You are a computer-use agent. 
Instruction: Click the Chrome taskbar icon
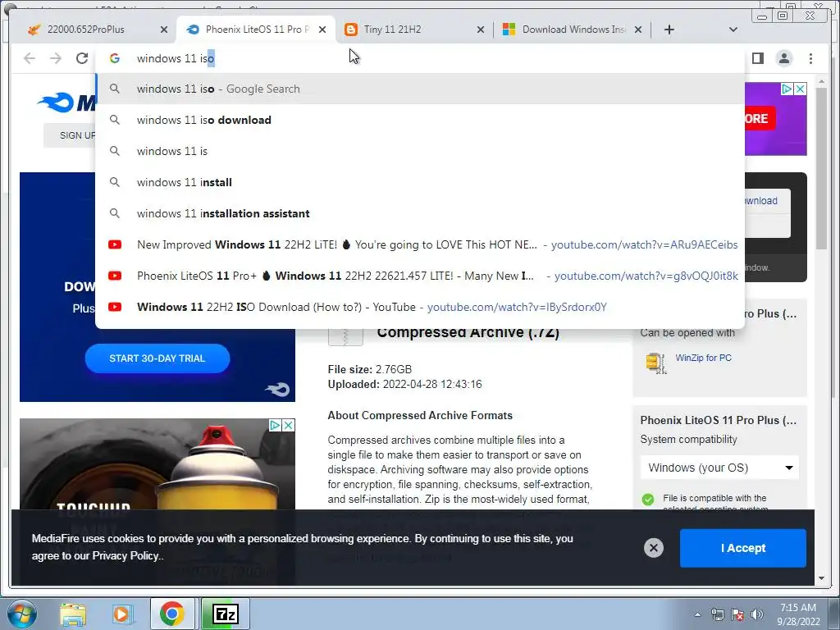tap(172, 614)
